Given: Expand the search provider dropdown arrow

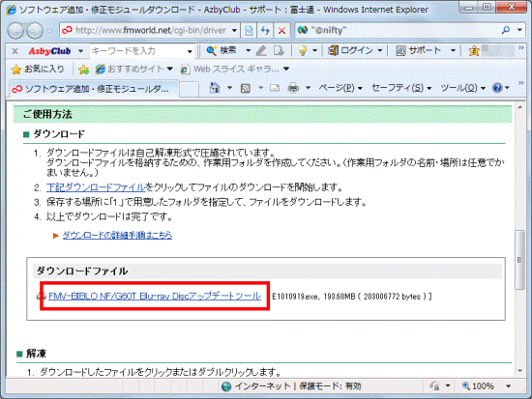Looking at the screenshot, I should [519, 30].
